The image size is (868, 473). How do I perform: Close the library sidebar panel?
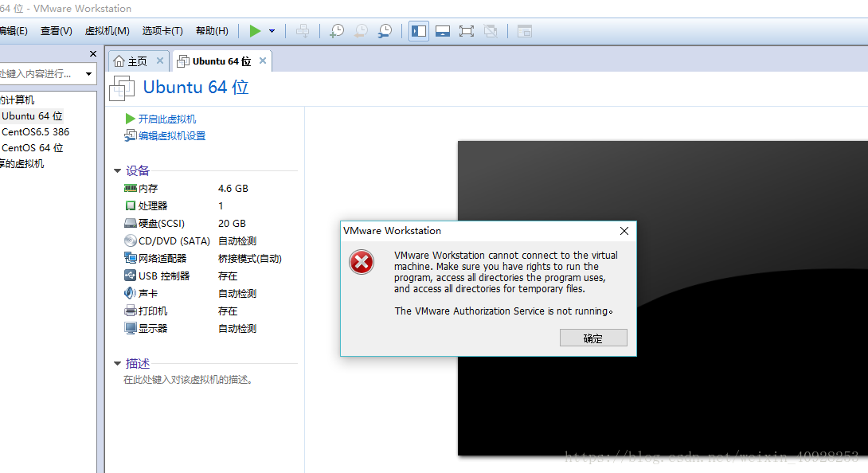[93, 53]
